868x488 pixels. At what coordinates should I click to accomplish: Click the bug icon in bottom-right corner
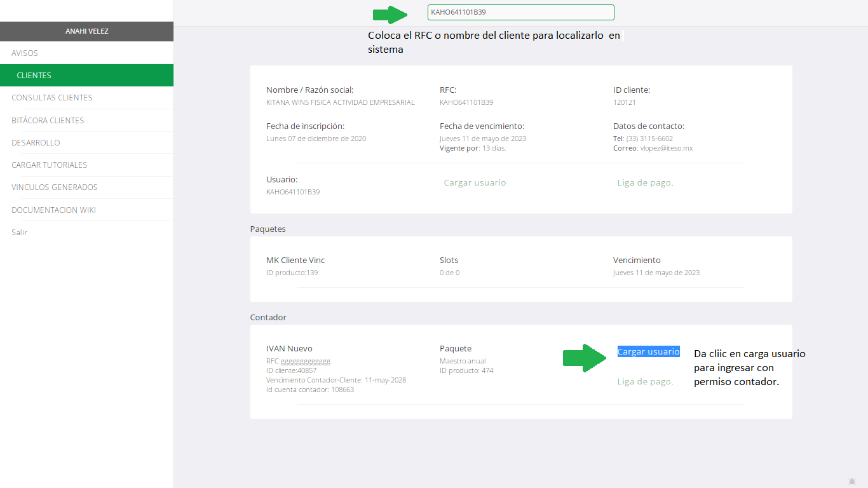852,482
